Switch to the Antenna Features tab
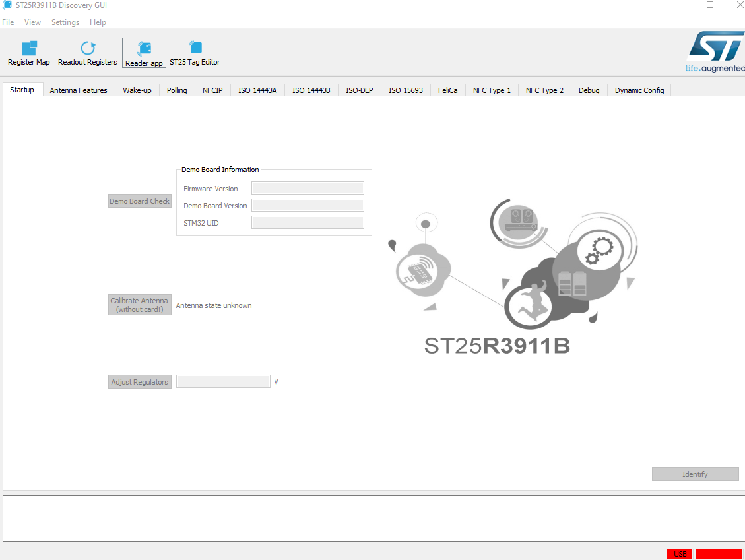745x560 pixels. click(78, 90)
